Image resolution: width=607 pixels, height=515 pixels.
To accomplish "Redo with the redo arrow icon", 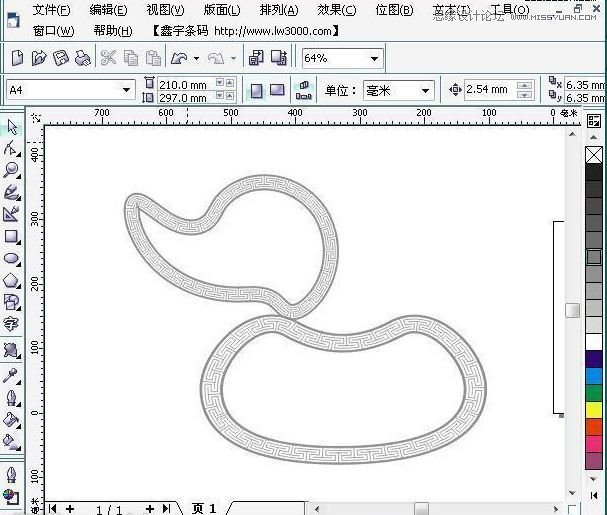I will point(216,58).
